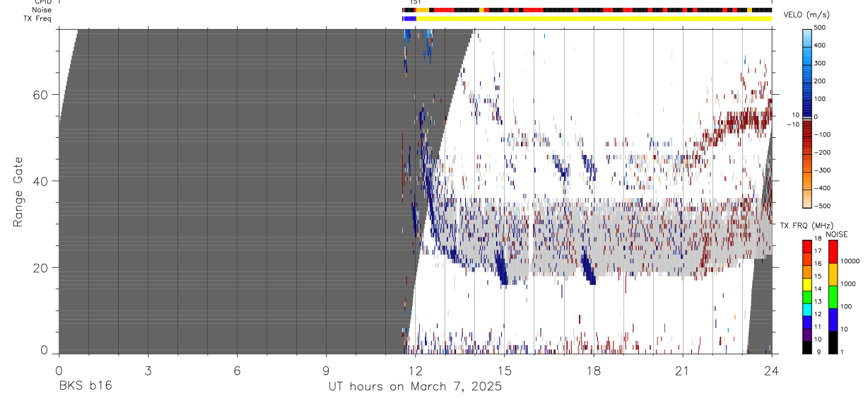
Task: Click the 'BKS b16' radar beam label
Action: (x=84, y=386)
